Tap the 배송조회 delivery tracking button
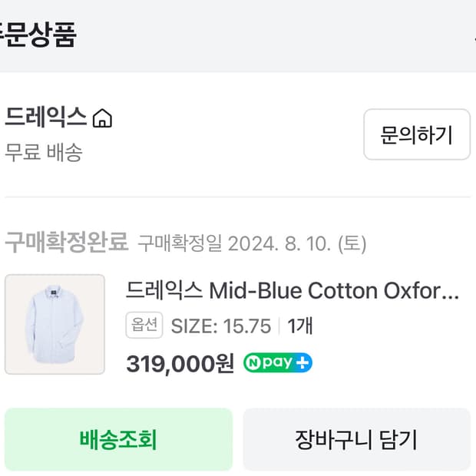476x476 pixels. 118,440
